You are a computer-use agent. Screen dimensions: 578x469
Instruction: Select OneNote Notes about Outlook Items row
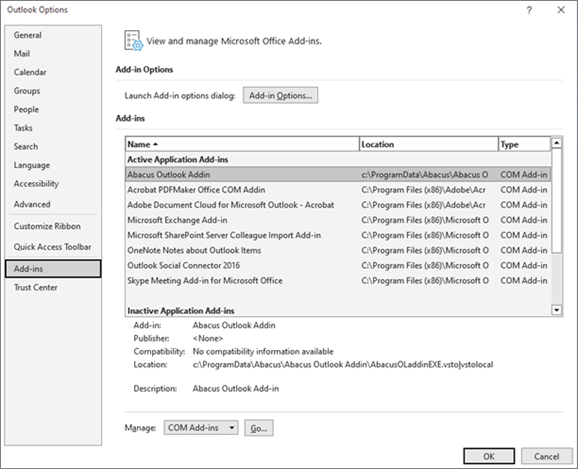pos(338,250)
